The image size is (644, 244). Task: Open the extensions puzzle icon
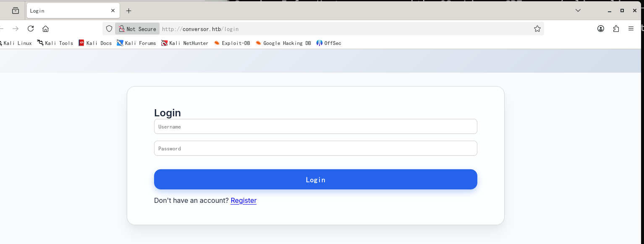(x=616, y=29)
